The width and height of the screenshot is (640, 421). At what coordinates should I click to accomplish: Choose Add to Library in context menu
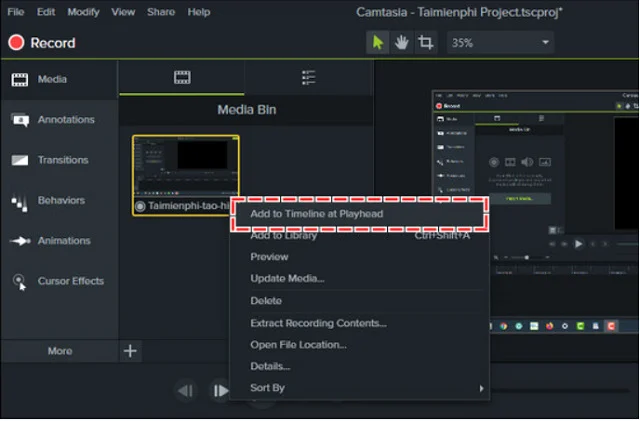(x=359, y=236)
